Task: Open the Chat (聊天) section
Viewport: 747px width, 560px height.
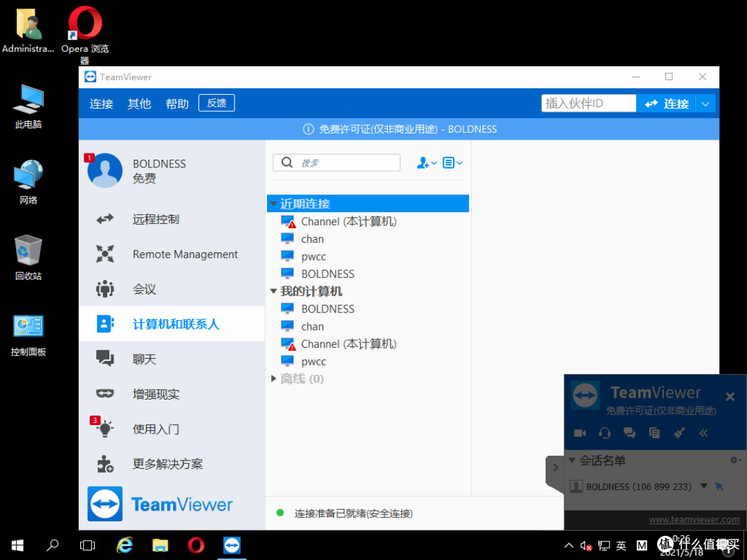Action: [x=172, y=359]
